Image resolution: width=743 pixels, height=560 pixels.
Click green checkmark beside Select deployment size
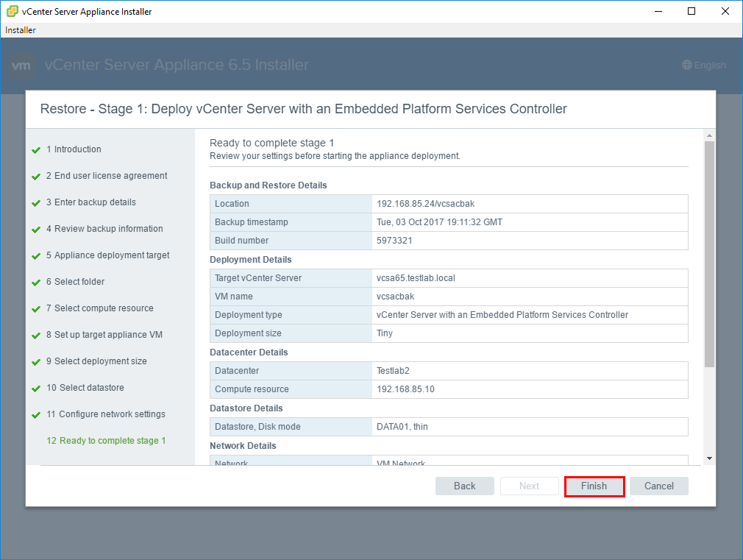coord(36,363)
